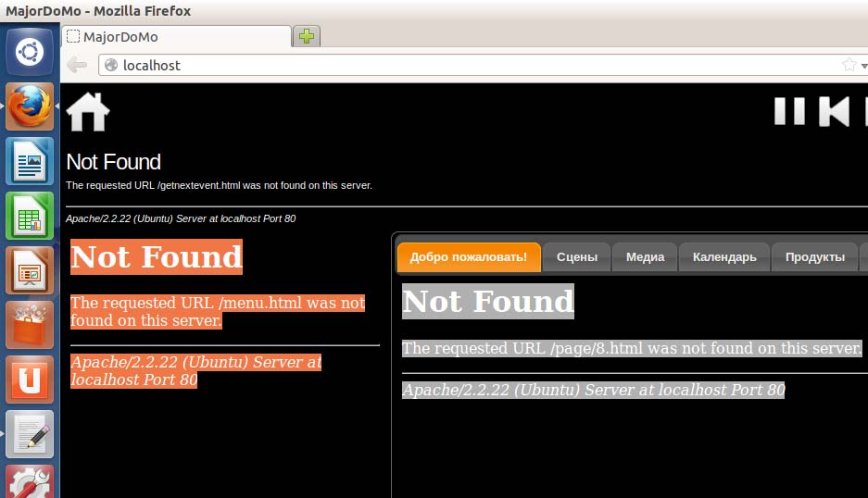Switch to Календарь tab

pos(724,257)
